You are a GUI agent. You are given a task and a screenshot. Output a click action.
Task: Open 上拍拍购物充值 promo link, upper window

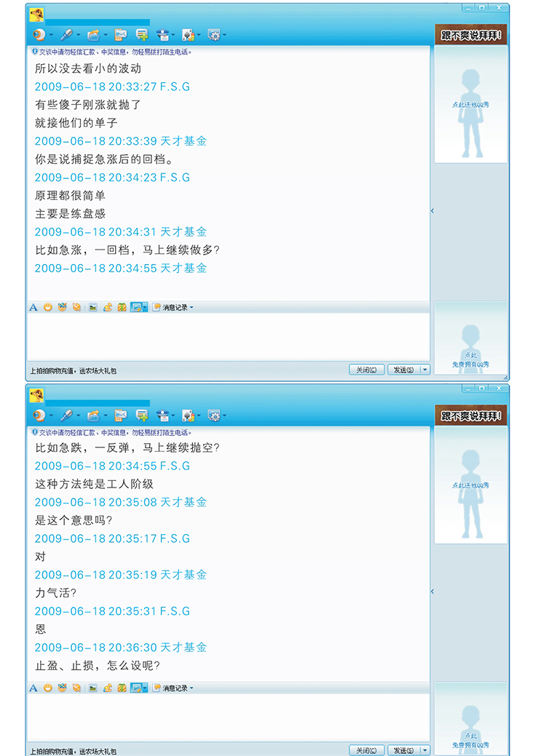[74, 371]
